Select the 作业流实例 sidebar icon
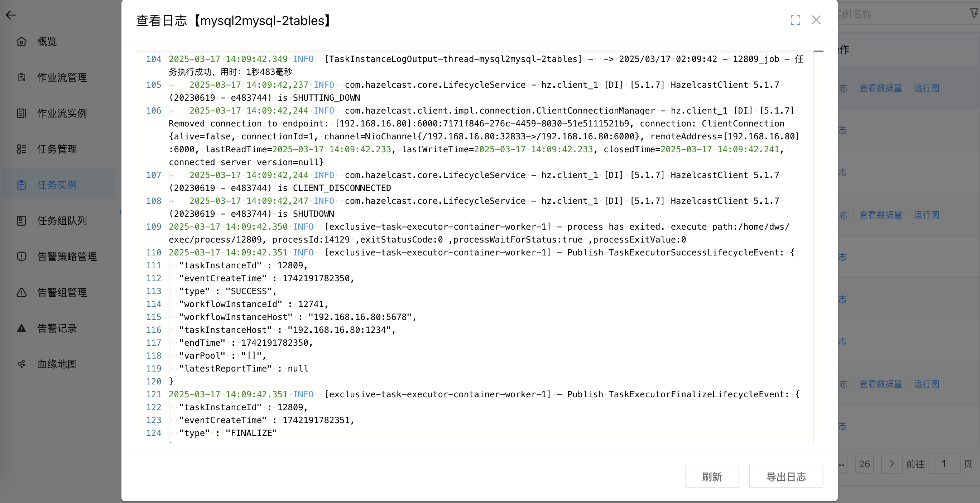 tap(21, 113)
